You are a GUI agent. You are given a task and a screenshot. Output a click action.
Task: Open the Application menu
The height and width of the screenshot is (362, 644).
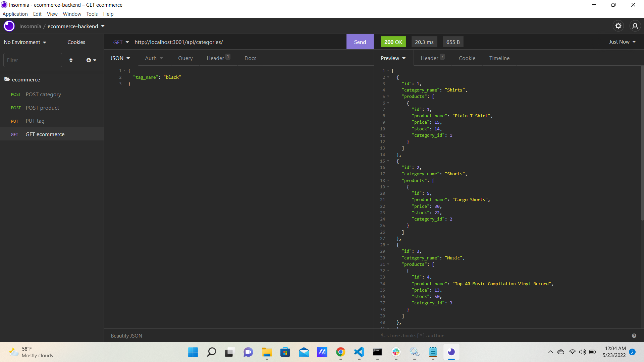(x=15, y=14)
